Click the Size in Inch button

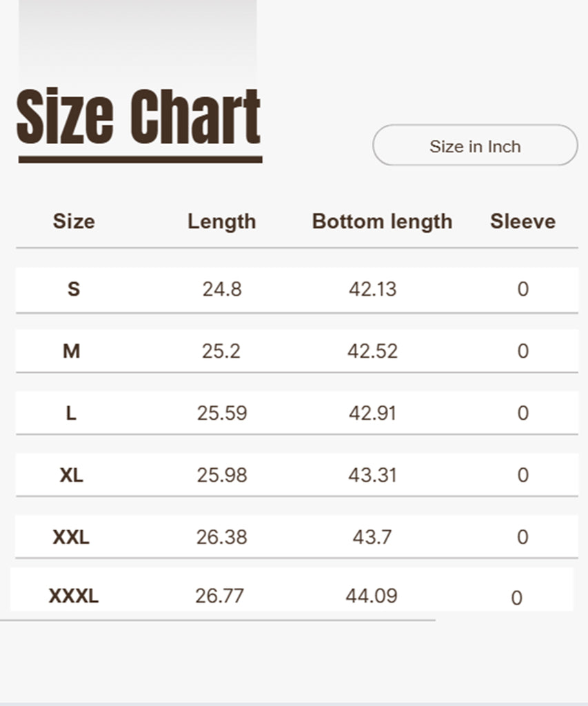pyautogui.click(x=475, y=146)
